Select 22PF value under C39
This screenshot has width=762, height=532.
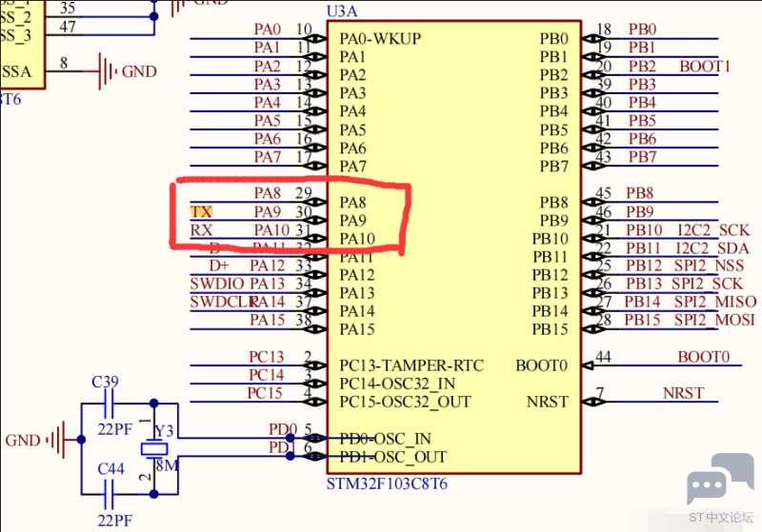114,429
